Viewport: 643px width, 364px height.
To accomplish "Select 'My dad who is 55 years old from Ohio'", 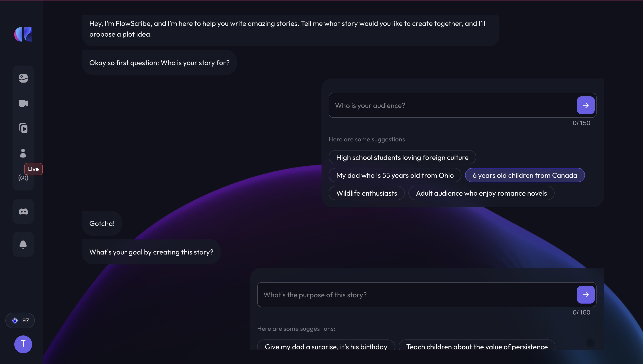I will 395,175.
